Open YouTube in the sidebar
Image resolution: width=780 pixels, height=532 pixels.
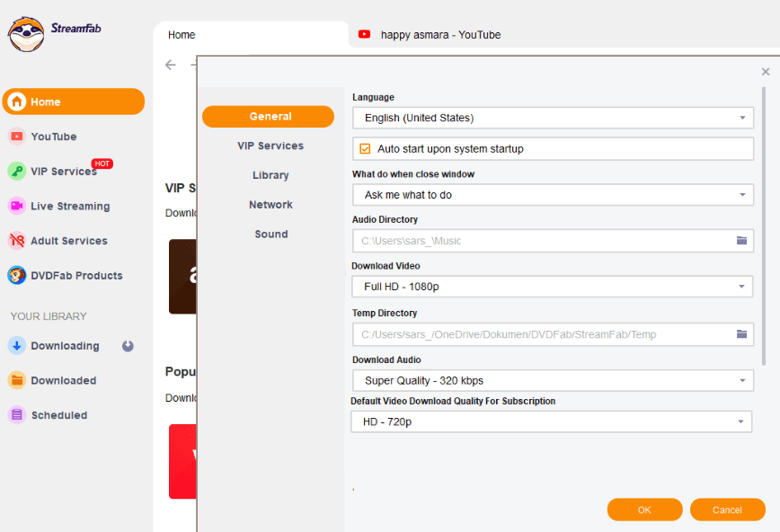click(54, 137)
